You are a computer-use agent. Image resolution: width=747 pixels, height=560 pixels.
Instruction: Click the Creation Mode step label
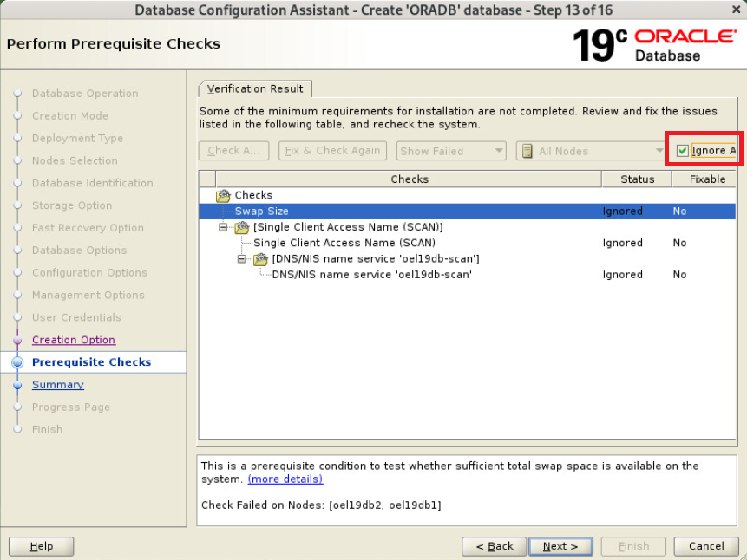point(70,115)
